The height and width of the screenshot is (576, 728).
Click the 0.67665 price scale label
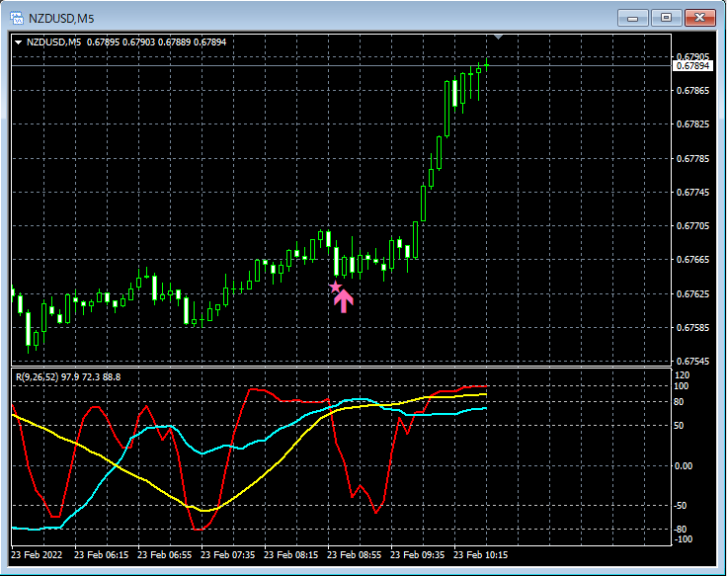(692, 260)
